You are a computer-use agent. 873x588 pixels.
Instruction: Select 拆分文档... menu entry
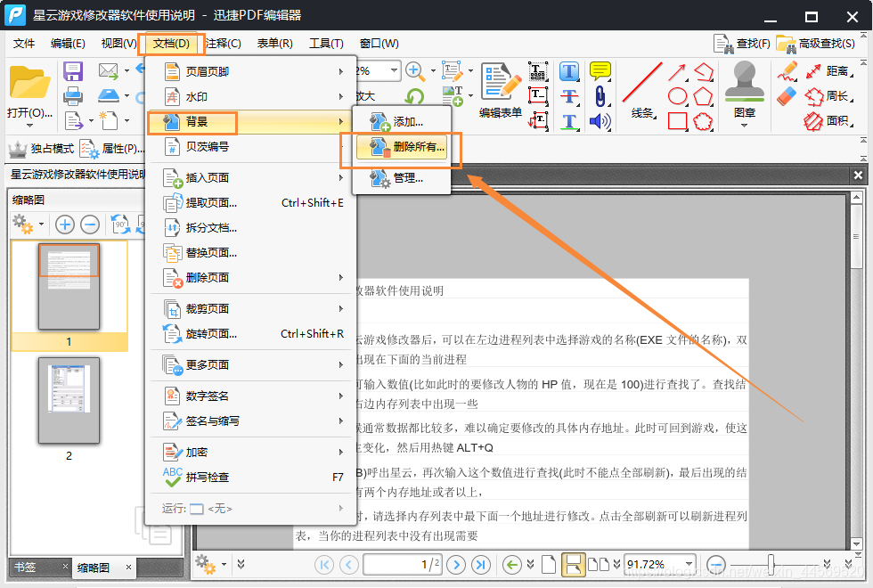251,228
